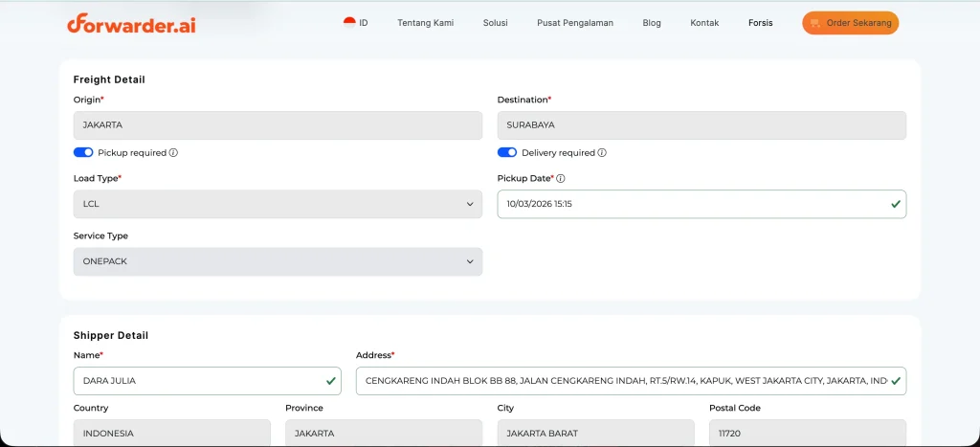Image resolution: width=980 pixels, height=447 pixels.
Task: Click the Postal Code field 11720
Action: (x=808, y=433)
